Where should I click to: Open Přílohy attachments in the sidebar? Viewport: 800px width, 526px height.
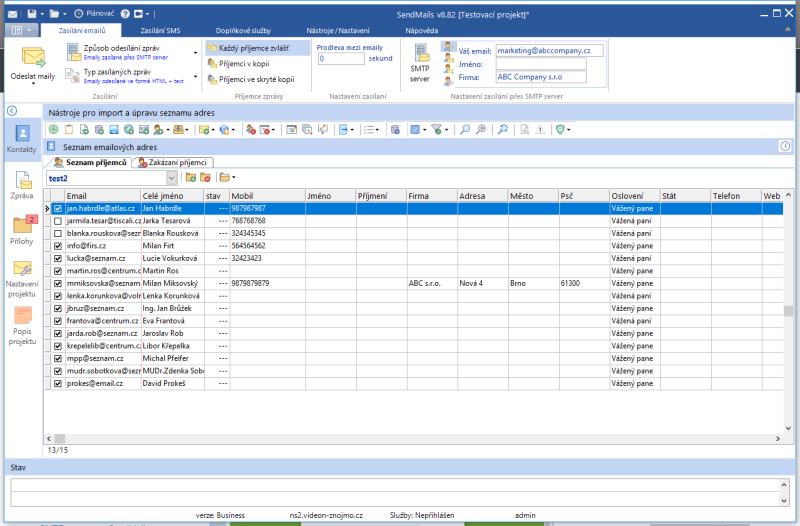click(x=21, y=230)
